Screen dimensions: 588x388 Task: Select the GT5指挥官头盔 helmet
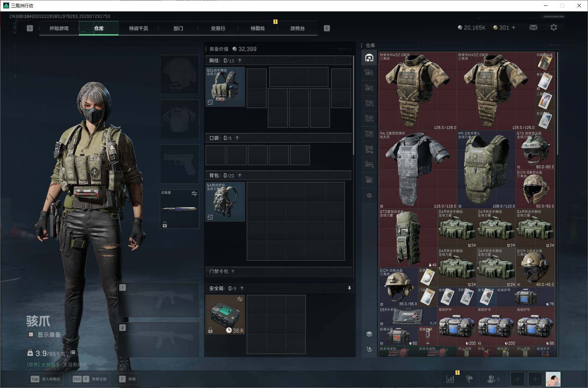(x=535, y=150)
